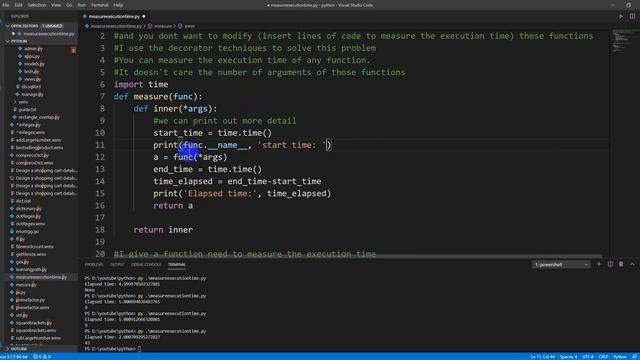The image size is (640, 360).
Task: Click 'measure' in the breadcrumb
Action: click(163, 26)
